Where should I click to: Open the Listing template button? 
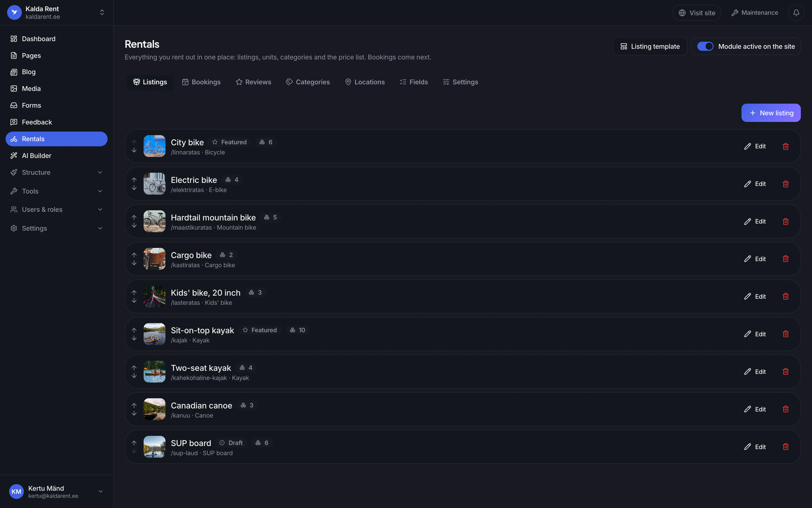pos(650,46)
